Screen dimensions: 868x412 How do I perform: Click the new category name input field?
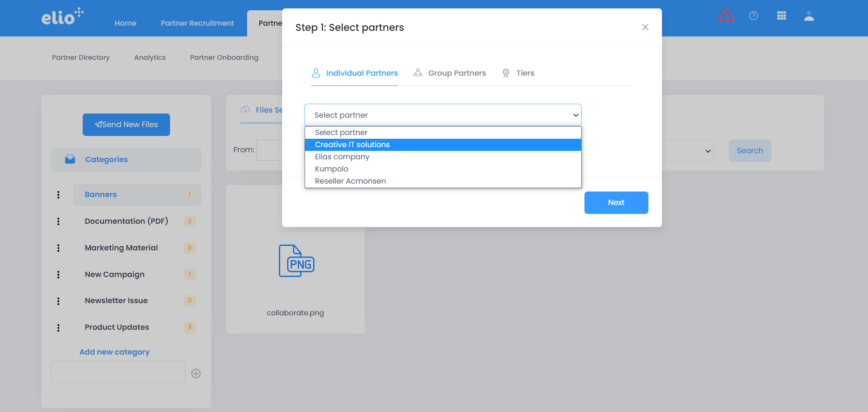[x=118, y=372]
